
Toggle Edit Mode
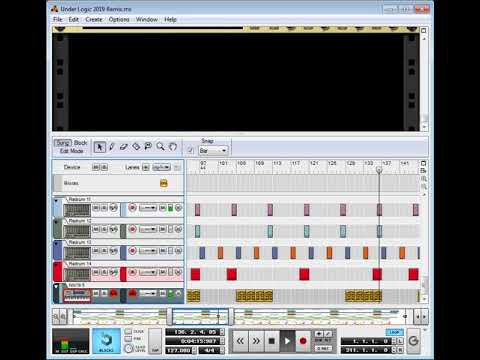(71, 151)
